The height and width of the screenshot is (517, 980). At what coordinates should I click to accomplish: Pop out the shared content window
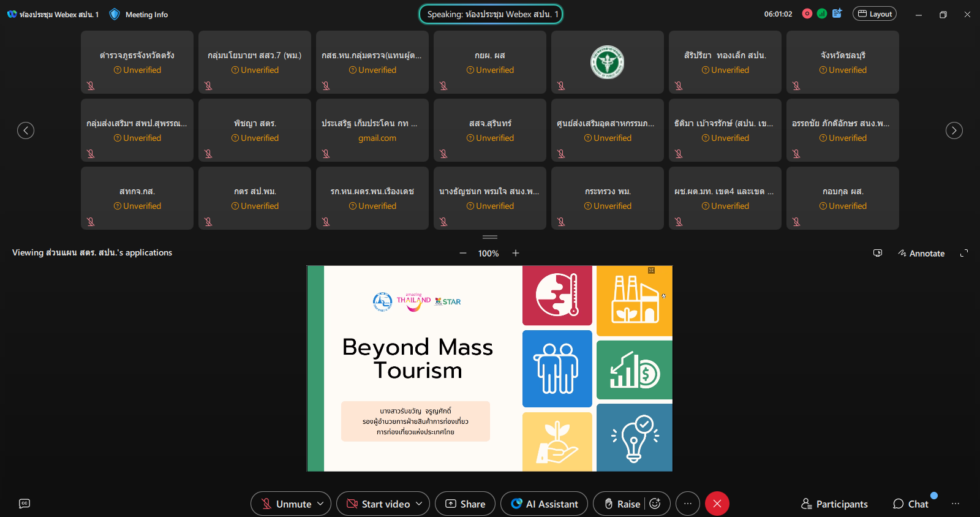coord(878,253)
